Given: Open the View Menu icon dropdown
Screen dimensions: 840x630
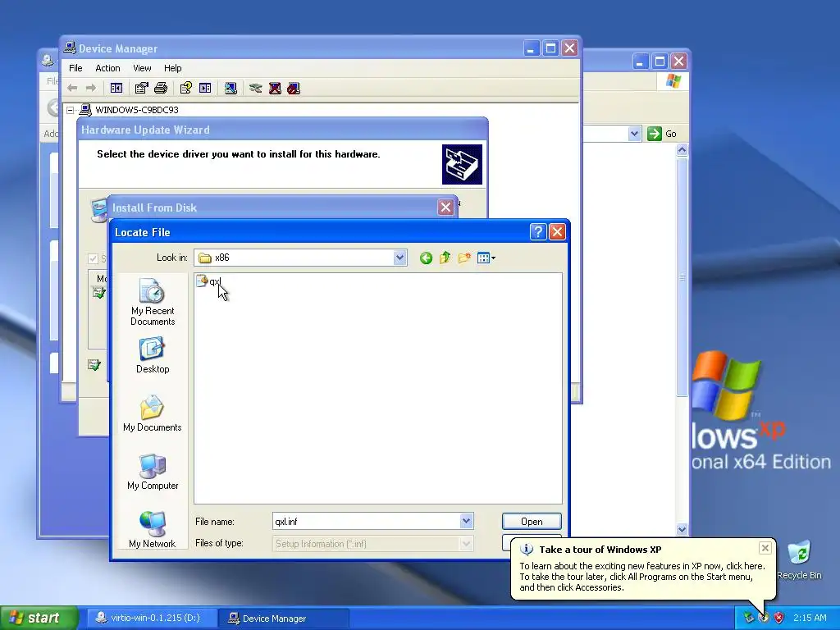Looking at the screenshot, I should click(x=486, y=258).
